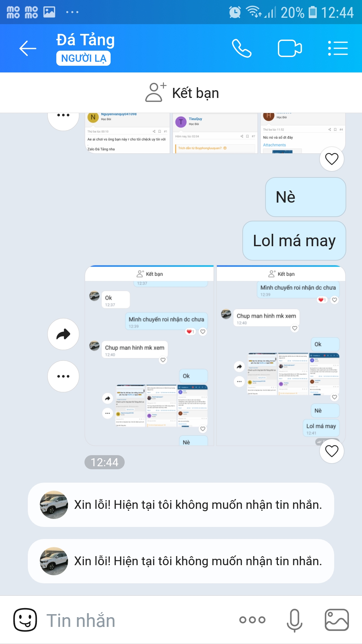The image size is (362, 644).
Task: Open the left chat screenshot thumbnail
Action: pyautogui.click(x=149, y=356)
